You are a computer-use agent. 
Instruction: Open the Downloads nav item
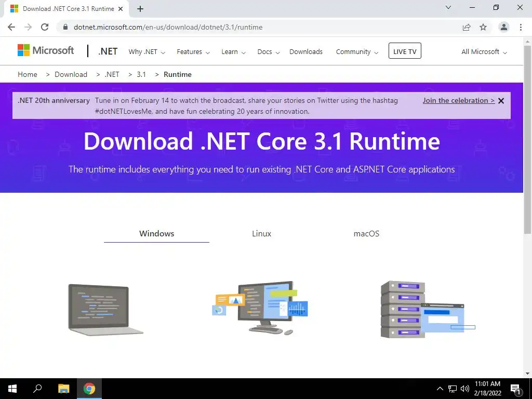click(x=306, y=52)
